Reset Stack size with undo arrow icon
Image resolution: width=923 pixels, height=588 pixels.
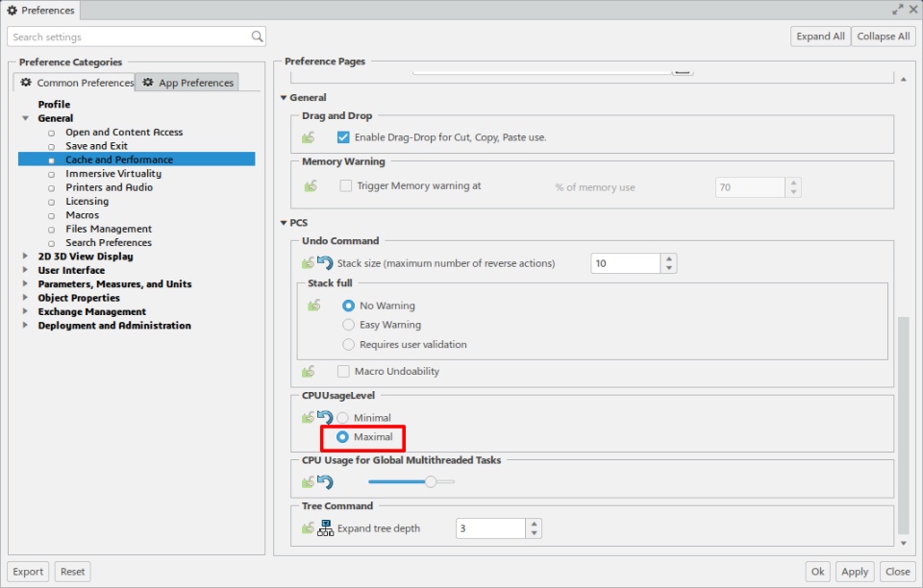click(325, 262)
